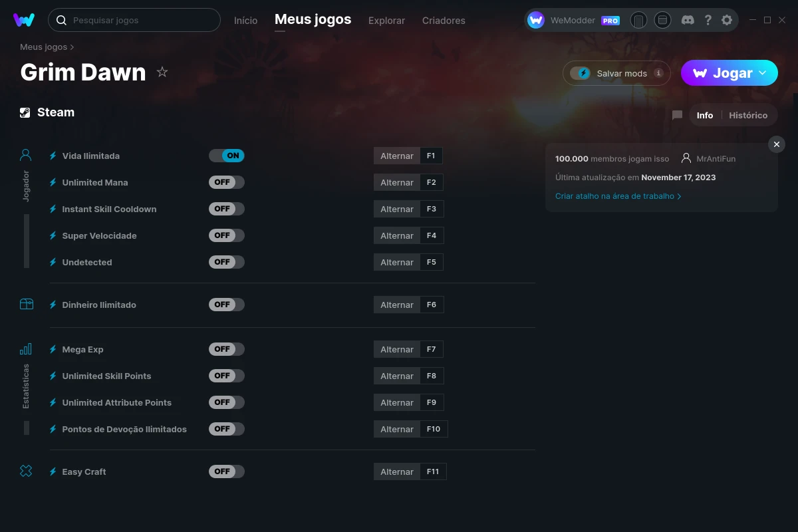The height and width of the screenshot is (532, 798).
Task: Click the F6 hotkey box for Dinheiro Ilimitado
Action: (432, 305)
